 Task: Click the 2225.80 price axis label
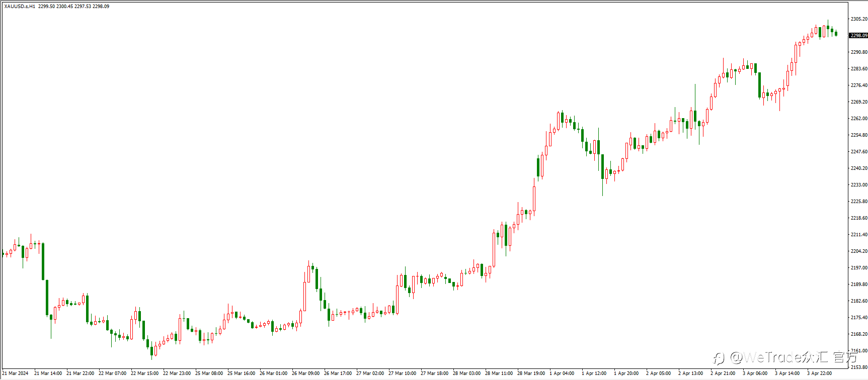pos(859,202)
